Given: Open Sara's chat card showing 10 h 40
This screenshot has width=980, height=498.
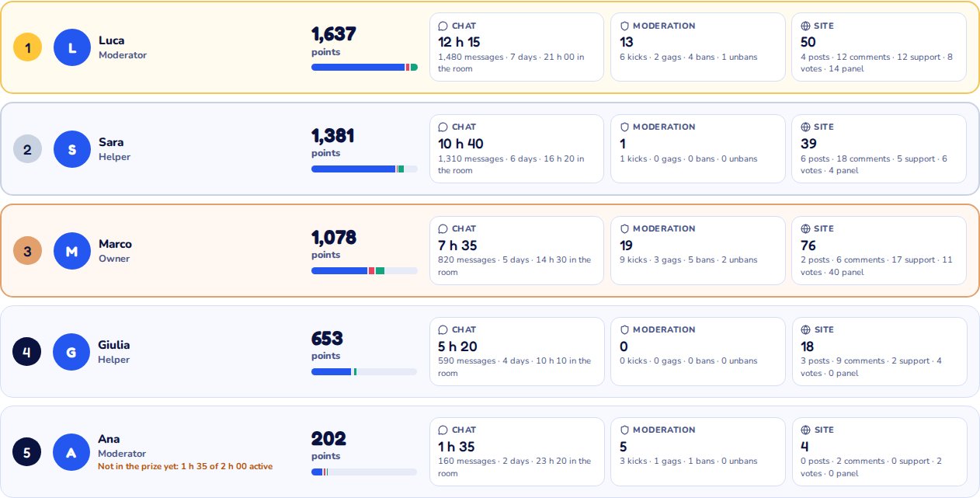Looking at the screenshot, I should (516, 148).
